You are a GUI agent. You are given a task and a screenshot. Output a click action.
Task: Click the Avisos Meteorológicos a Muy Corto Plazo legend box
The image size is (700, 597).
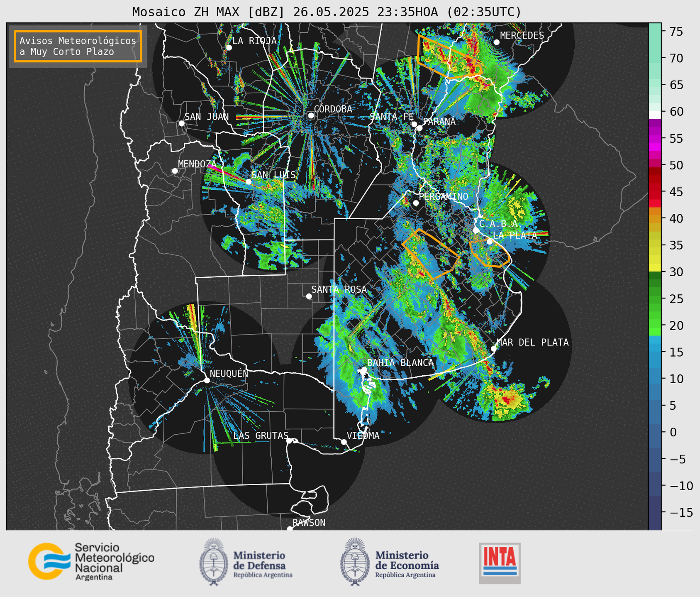pyautogui.click(x=78, y=46)
